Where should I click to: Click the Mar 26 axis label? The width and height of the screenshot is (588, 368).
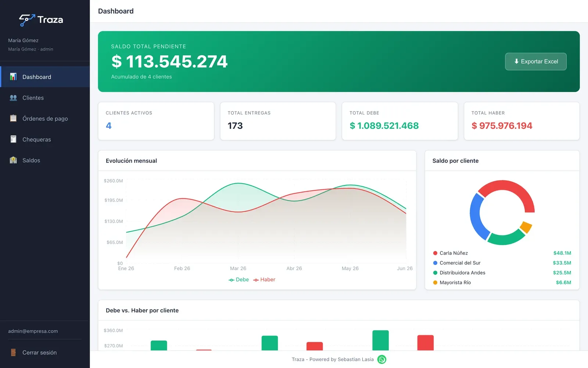coord(238,268)
